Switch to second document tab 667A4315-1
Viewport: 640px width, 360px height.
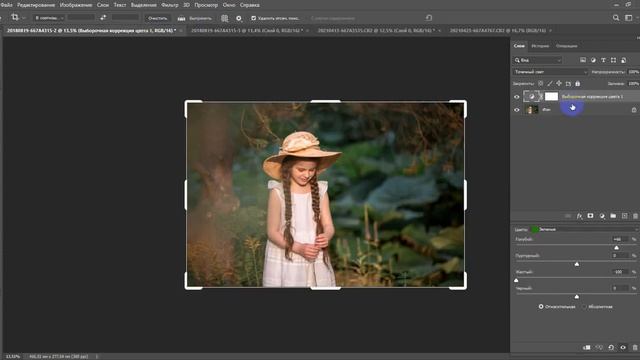coord(247,30)
